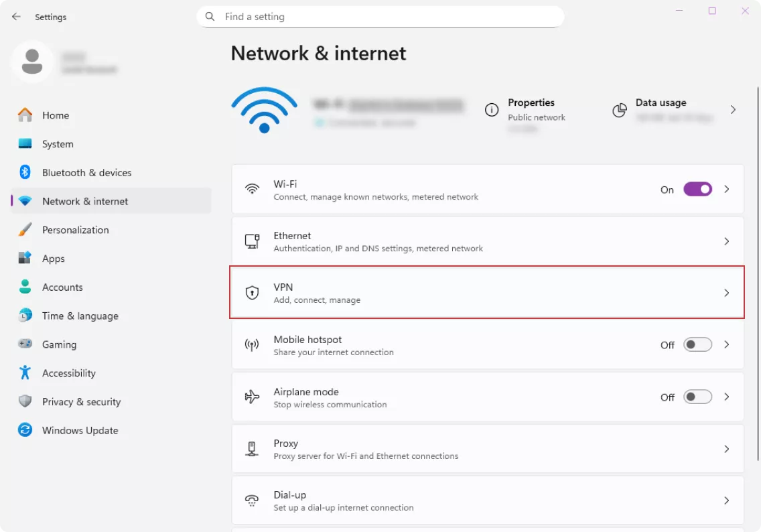Click the Properties info icon
This screenshot has height=532, width=761.
[x=492, y=110]
